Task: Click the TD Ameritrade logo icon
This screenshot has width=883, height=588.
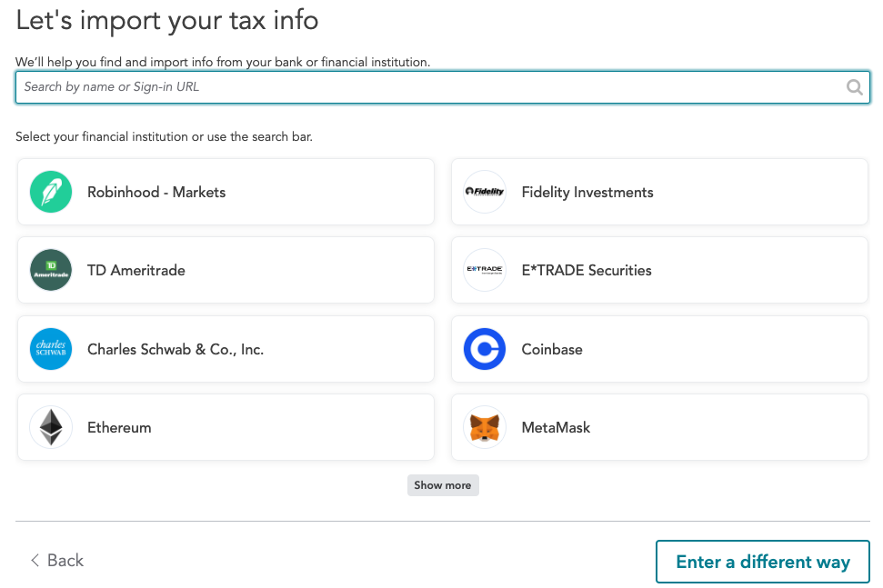Action: tap(50, 270)
